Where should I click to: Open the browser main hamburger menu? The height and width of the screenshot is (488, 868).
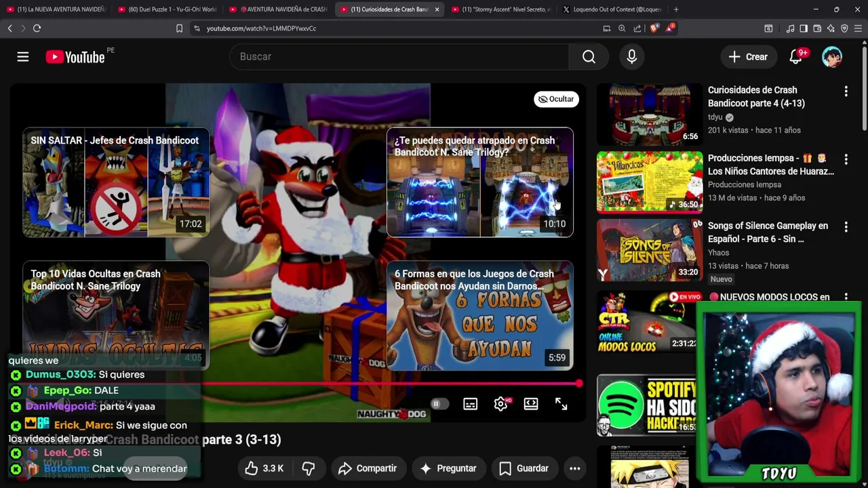[858, 28]
